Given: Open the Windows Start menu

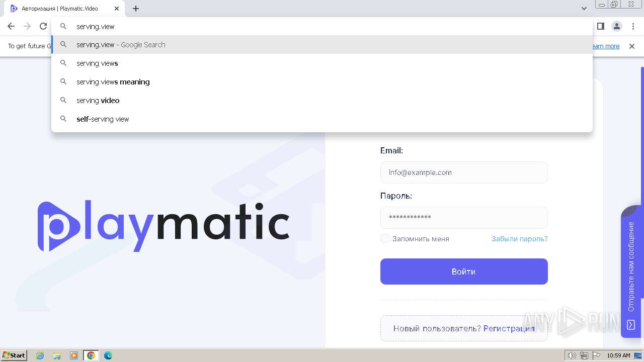Looking at the screenshot, I should tap(14, 355).
